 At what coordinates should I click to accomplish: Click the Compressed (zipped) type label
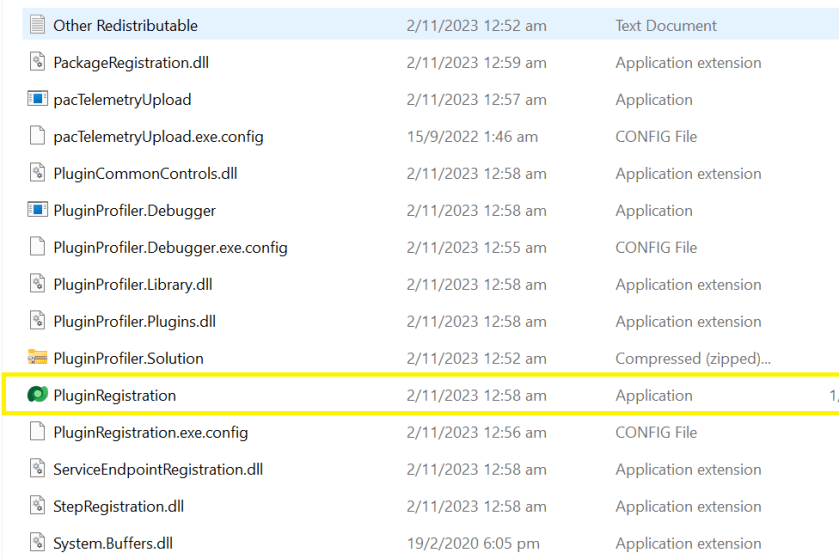(692, 358)
